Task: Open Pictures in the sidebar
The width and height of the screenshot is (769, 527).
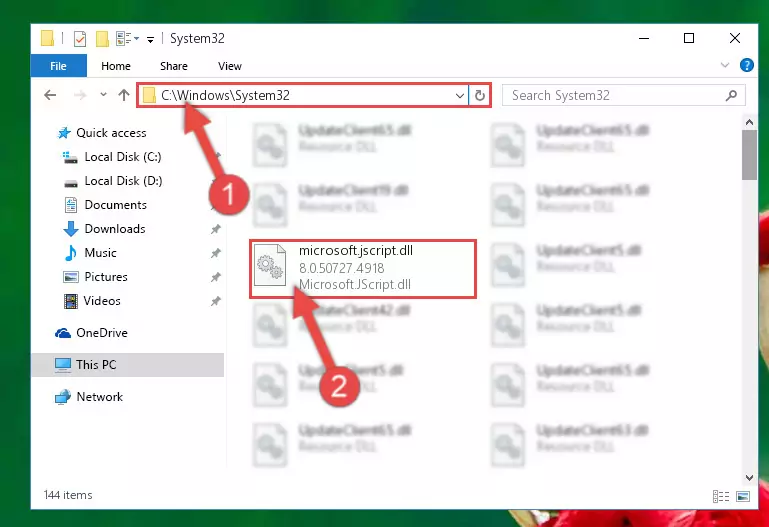Action: click(106, 277)
